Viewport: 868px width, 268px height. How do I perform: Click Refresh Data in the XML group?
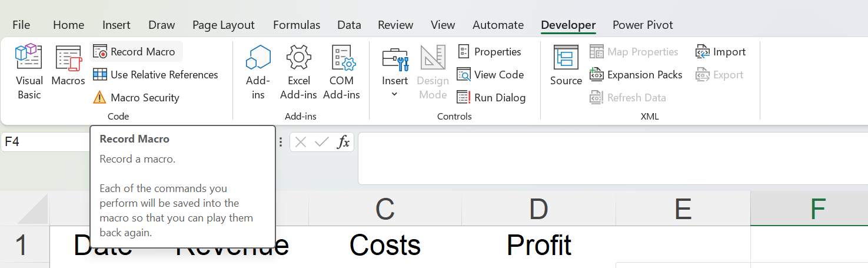(628, 98)
